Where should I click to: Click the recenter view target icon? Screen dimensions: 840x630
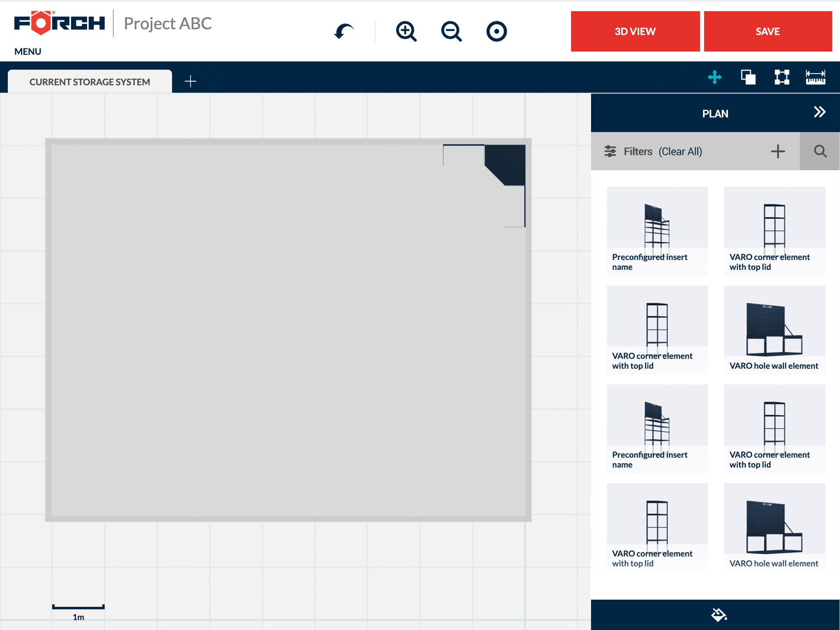(496, 32)
